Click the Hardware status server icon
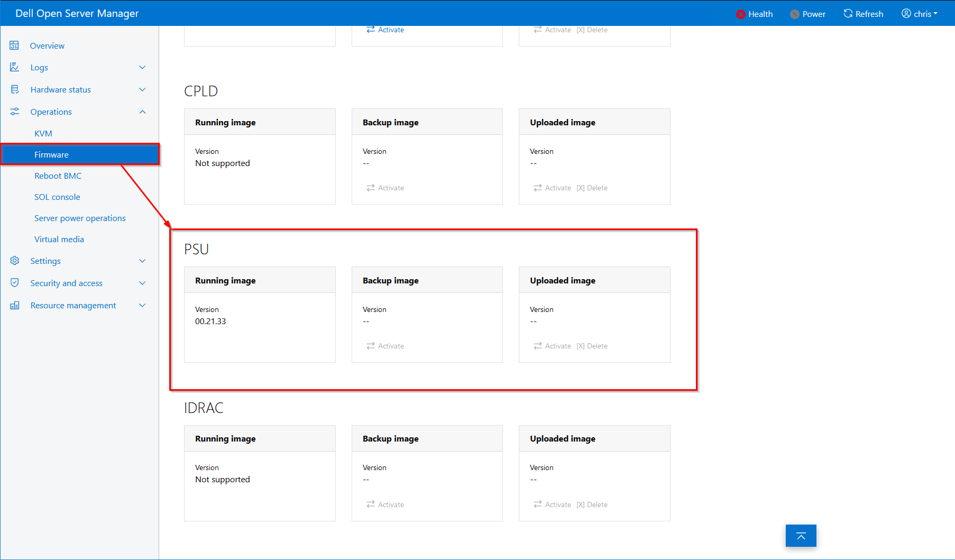The height and width of the screenshot is (560, 955). coord(14,89)
